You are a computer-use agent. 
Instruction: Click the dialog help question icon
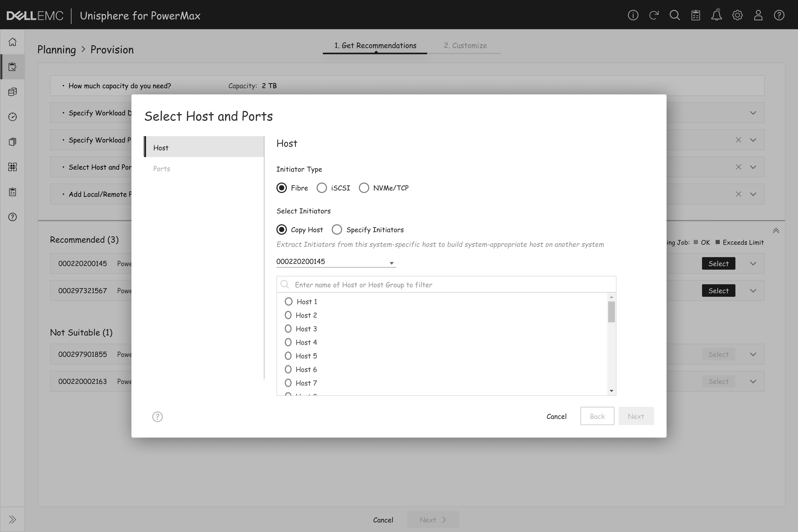158,417
